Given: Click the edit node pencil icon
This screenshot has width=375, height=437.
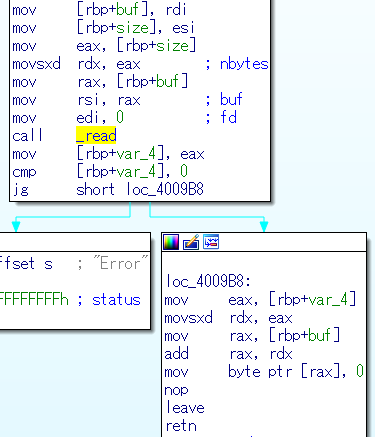Looking at the screenshot, I should tap(191, 242).
